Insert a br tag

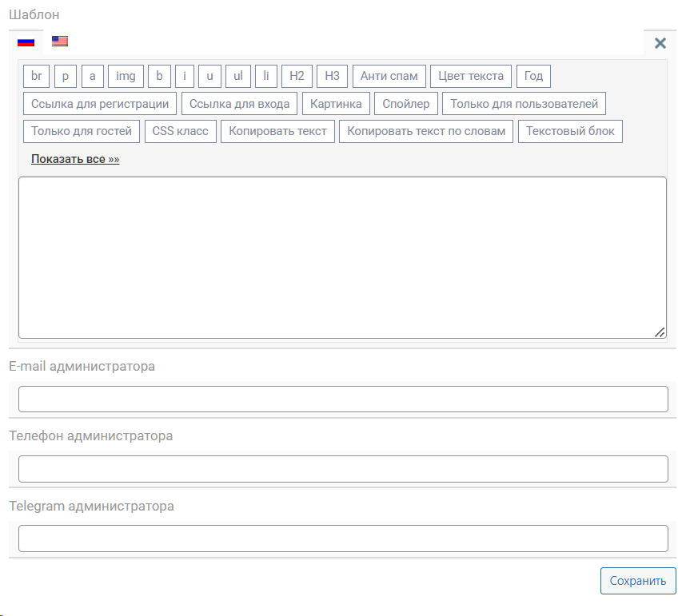tap(37, 76)
